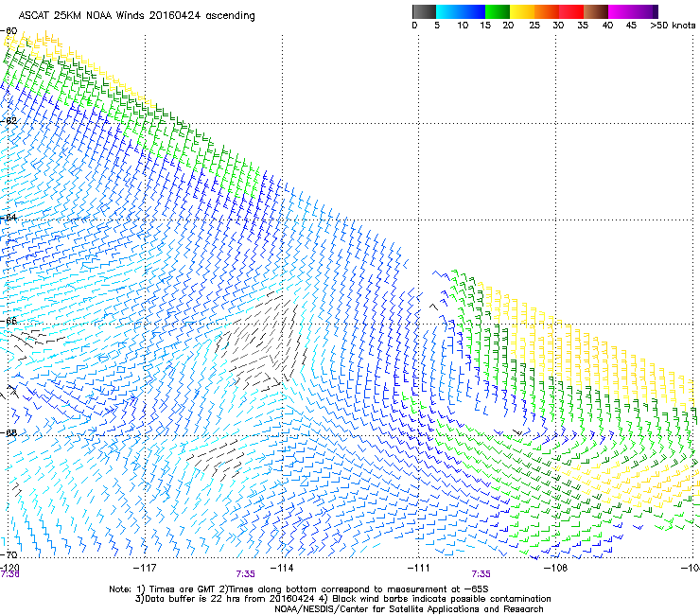Click the green 15-20 knots legend swatch
Viewport: 700px width, 615px height.
tap(498, 11)
